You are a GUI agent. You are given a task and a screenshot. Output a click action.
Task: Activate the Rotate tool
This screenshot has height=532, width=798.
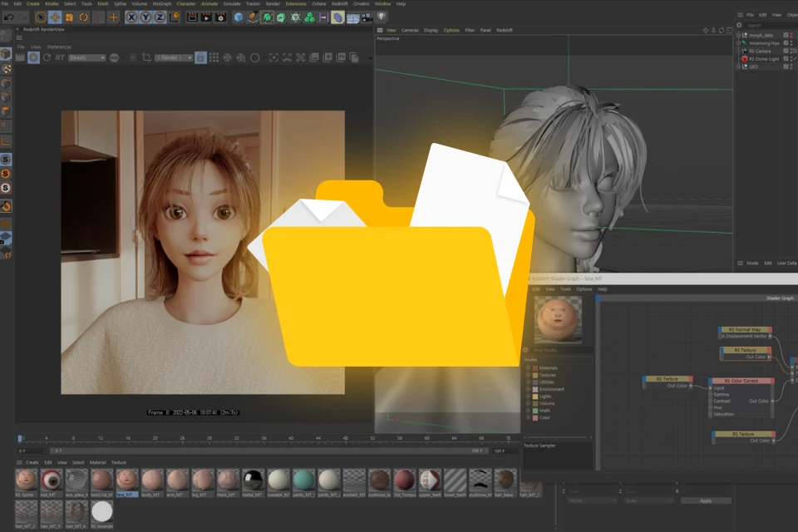coord(83,17)
